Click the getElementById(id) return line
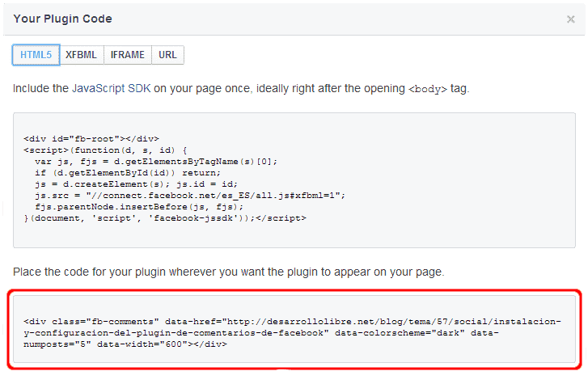Viewport: 588px width, 384px height. tap(128, 173)
